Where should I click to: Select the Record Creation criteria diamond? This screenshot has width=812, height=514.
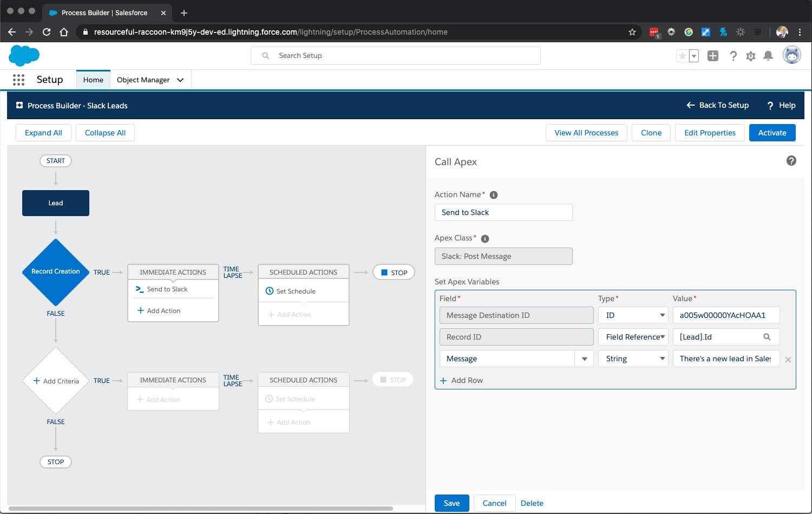[x=55, y=271]
